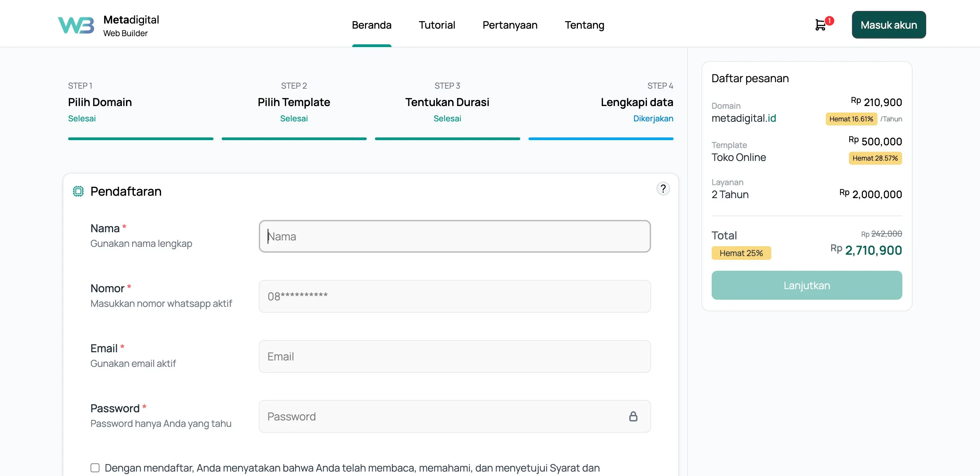Focus the Nama input field
The width and height of the screenshot is (980, 476).
454,236
